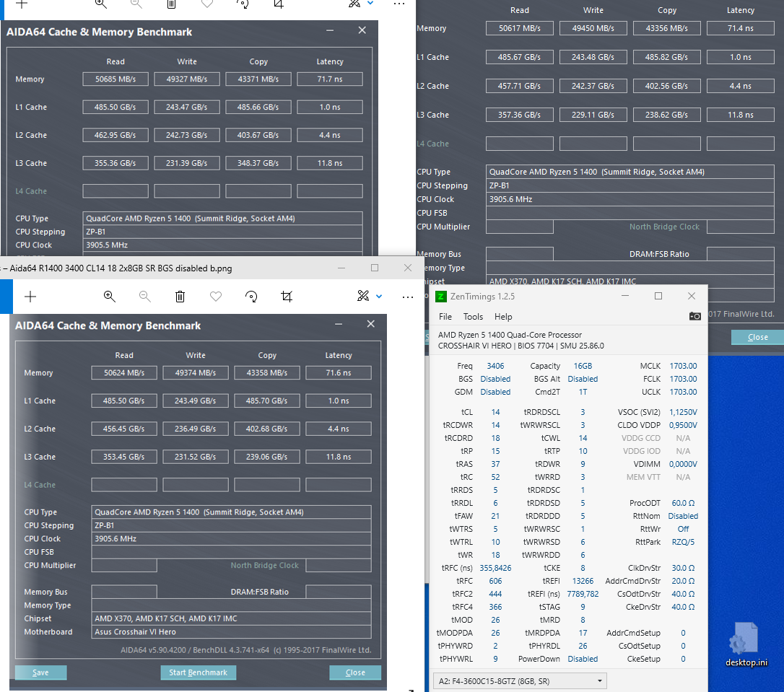
Task: Expand the chevron next to Edit & Create
Action: click(378, 297)
